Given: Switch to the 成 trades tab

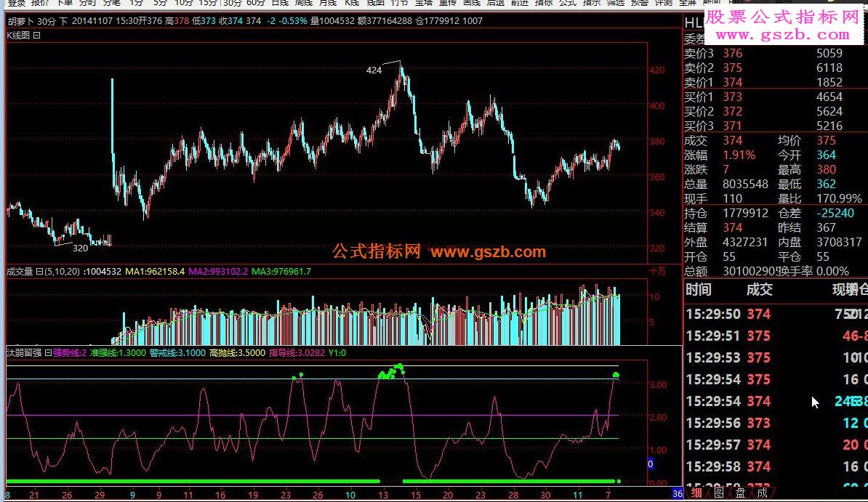Looking at the screenshot, I should (763, 493).
